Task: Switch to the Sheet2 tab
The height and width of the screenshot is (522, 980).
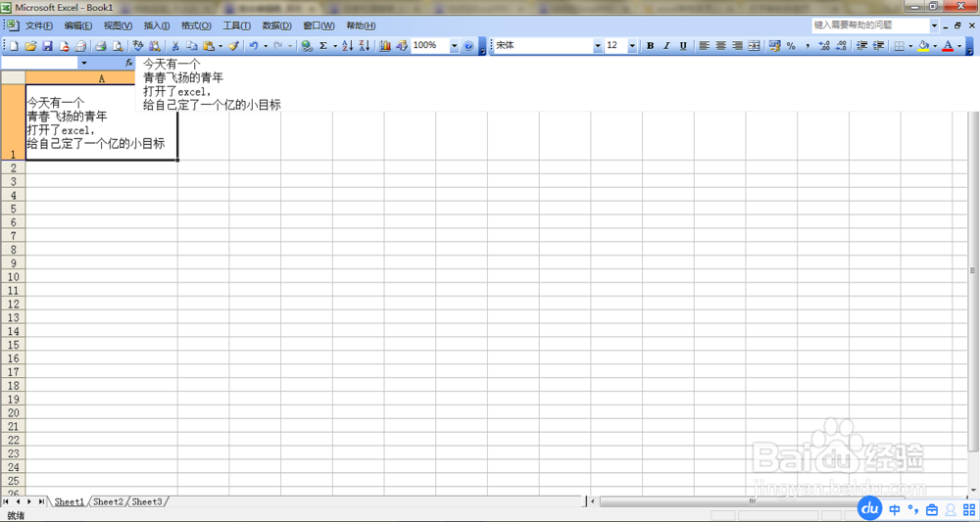Action: [108, 501]
